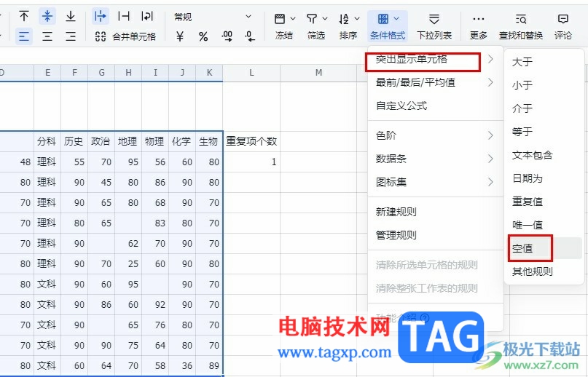The image size is (588, 377).
Task: Open 突出显示单元格 submenu
Action: click(435, 59)
